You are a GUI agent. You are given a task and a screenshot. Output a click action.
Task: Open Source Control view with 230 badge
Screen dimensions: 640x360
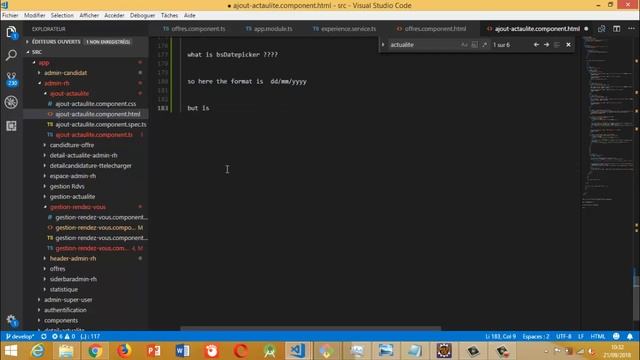[x=11, y=79]
